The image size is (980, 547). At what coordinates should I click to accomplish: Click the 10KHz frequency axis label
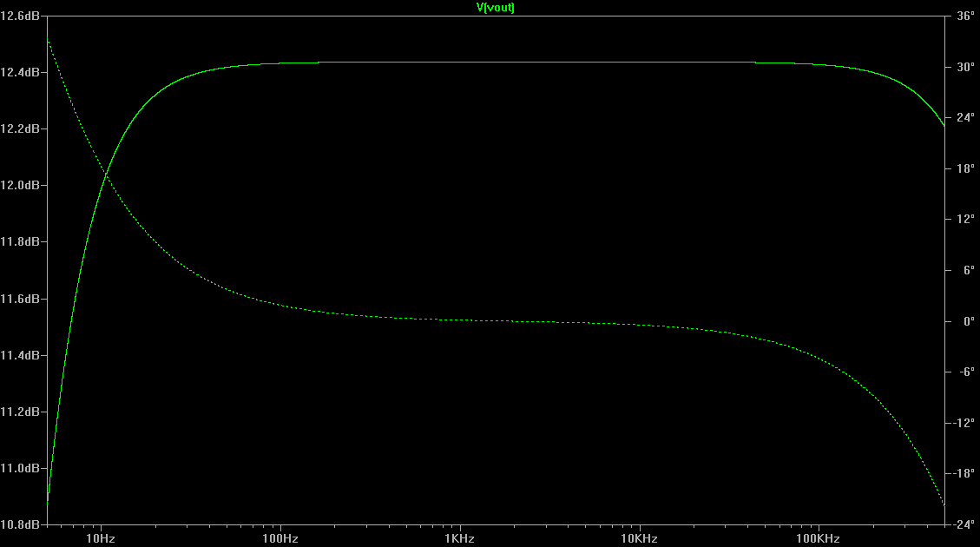(x=639, y=539)
